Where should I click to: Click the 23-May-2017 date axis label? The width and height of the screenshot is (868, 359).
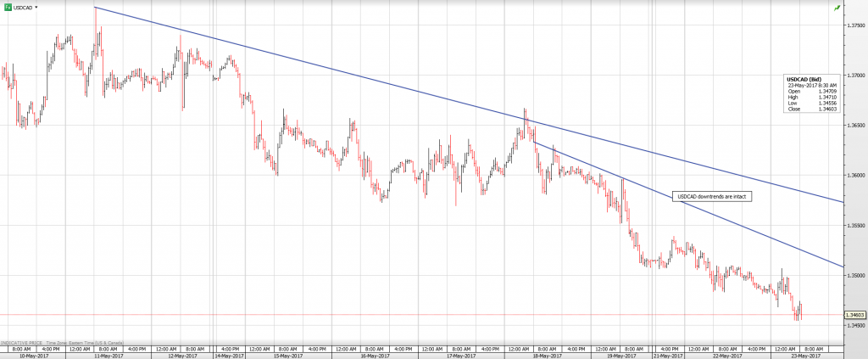click(x=804, y=355)
